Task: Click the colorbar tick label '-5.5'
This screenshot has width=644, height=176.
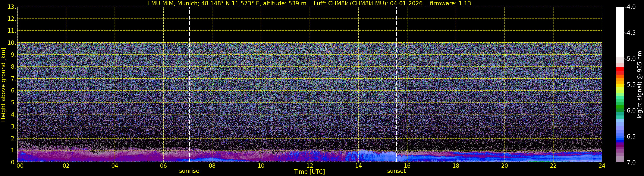Action: click(630, 85)
